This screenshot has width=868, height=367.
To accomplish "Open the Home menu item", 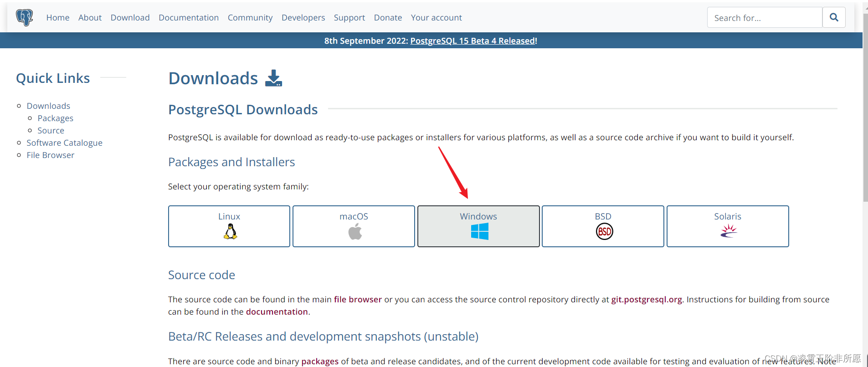I will pyautogui.click(x=58, y=17).
